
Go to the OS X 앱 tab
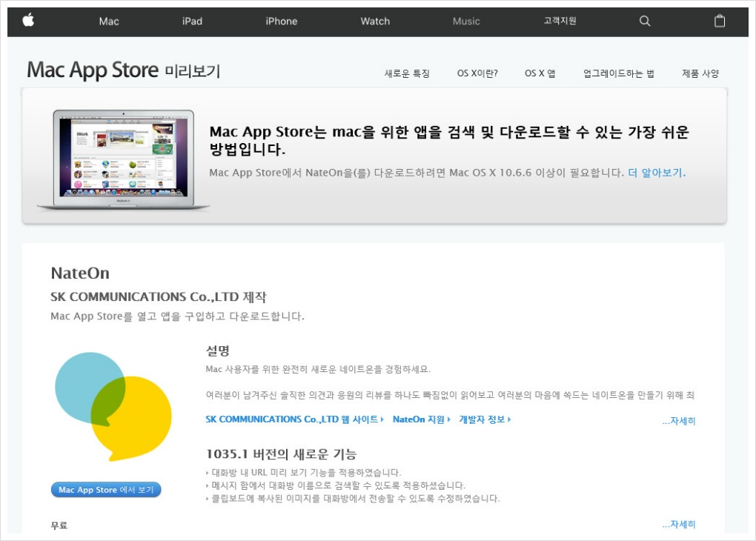540,73
